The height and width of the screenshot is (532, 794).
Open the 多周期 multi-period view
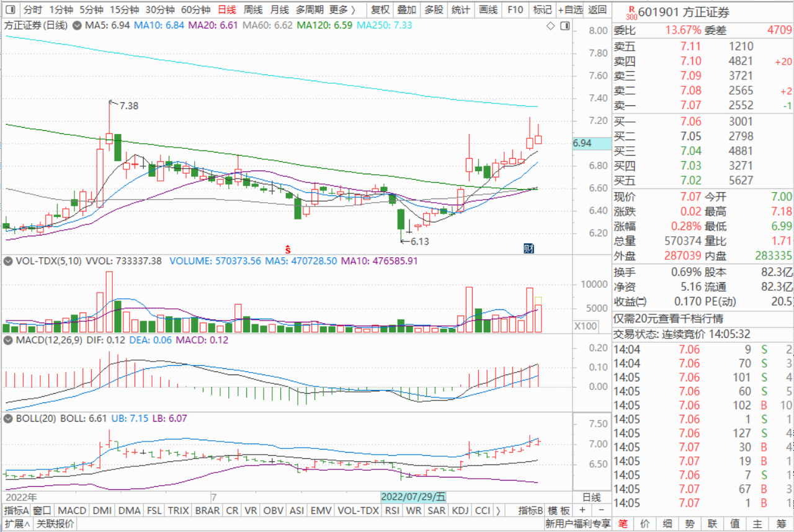click(309, 10)
